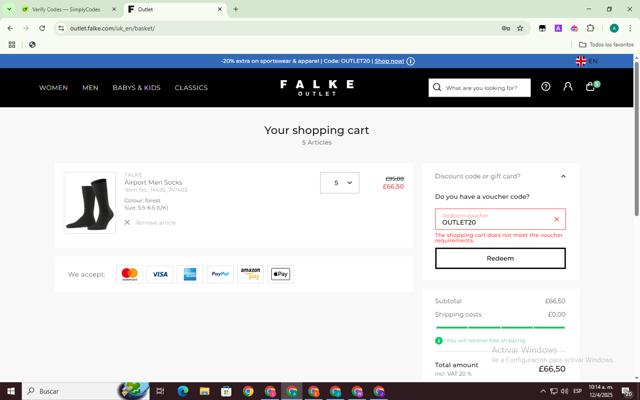Click the browser forward arrow

point(26,28)
